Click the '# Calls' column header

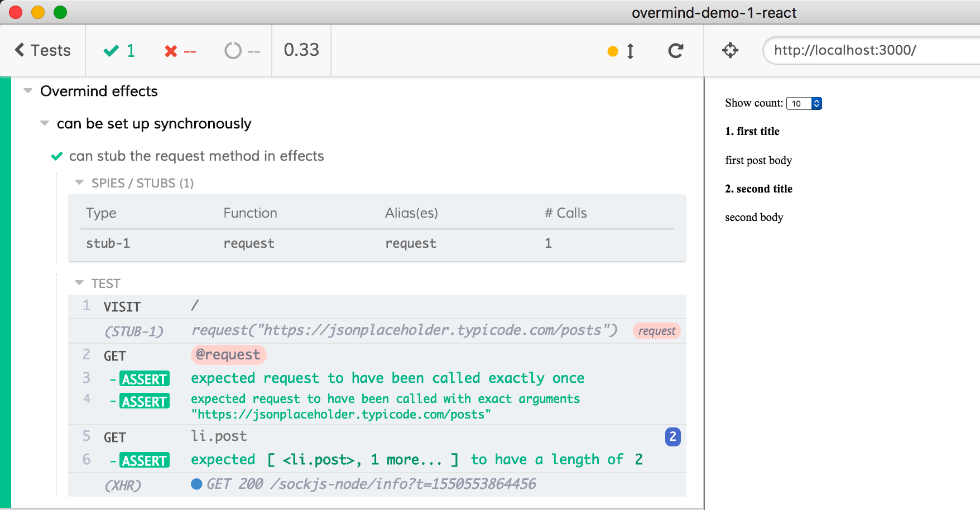(566, 213)
